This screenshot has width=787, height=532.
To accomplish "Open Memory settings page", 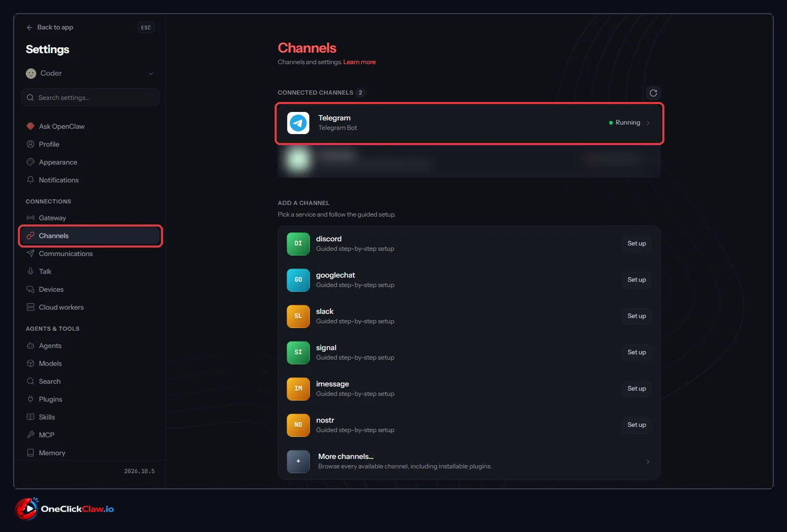I will [x=90, y=453].
